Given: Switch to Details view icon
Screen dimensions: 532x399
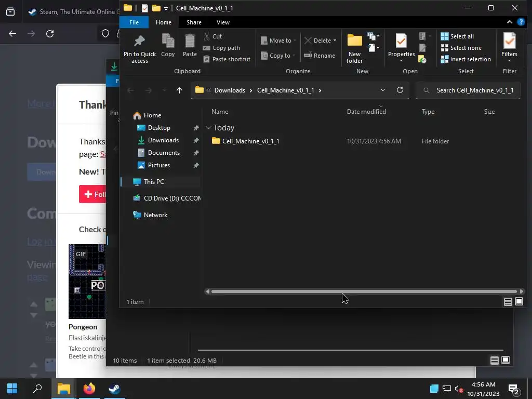Looking at the screenshot, I should point(508,302).
